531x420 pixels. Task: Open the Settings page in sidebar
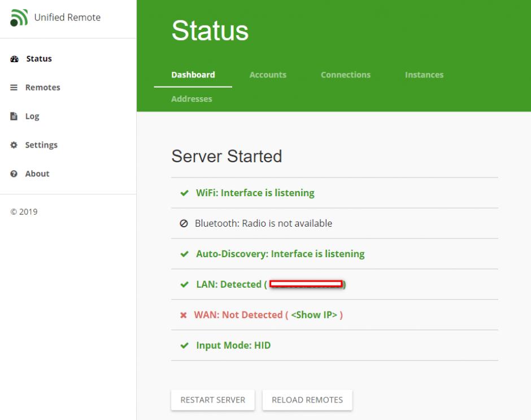pyautogui.click(x=41, y=145)
